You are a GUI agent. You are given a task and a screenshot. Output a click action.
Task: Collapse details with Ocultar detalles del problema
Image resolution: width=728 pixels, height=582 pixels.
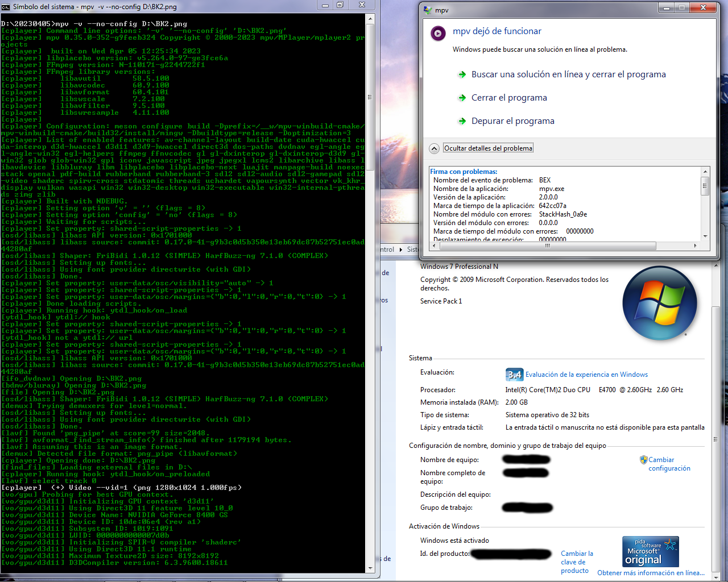pos(482,148)
